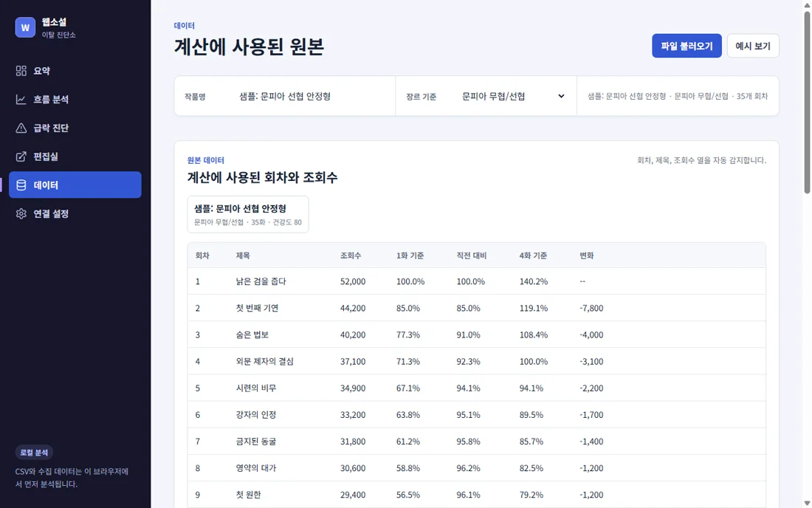This screenshot has width=812, height=508.
Task: Click the 92.3% cell
Action: click(x=468, y=362)
